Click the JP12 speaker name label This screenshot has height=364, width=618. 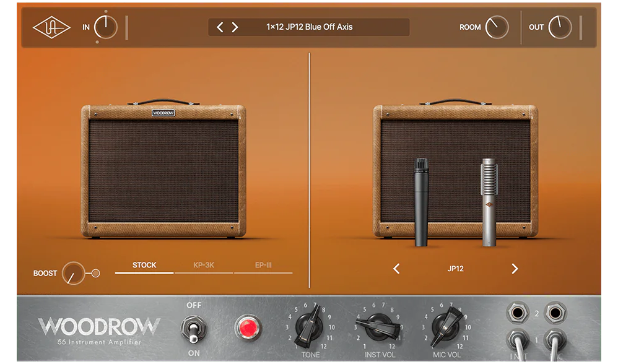456,269
